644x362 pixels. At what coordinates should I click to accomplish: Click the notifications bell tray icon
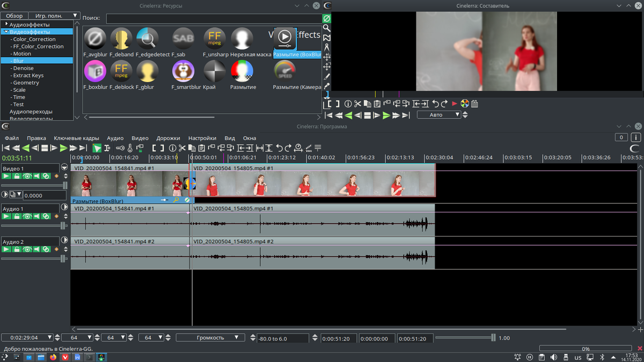(x=517, y=357)
